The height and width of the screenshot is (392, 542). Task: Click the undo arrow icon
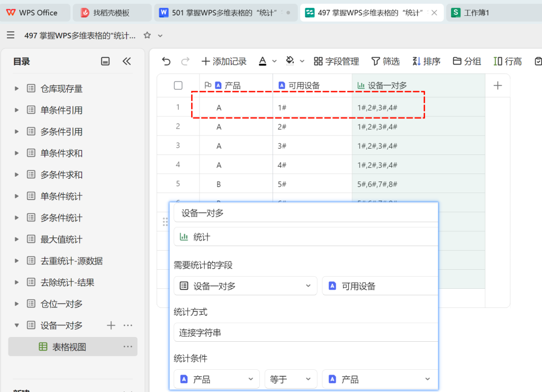pyautogui.click(x=166, y=61)
